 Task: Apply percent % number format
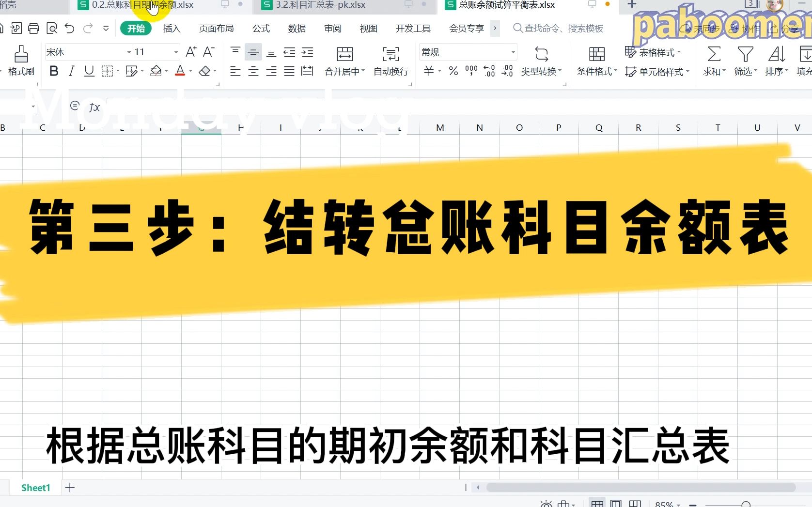453,71
